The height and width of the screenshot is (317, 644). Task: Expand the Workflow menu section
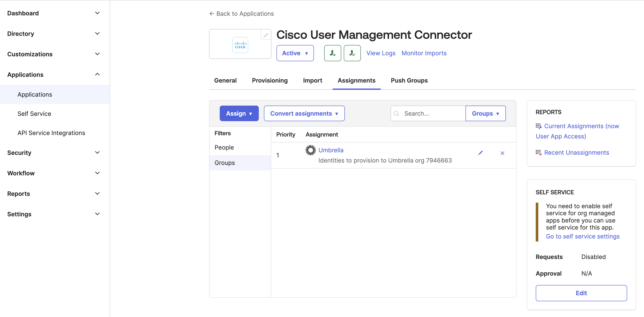click(97, 173)
